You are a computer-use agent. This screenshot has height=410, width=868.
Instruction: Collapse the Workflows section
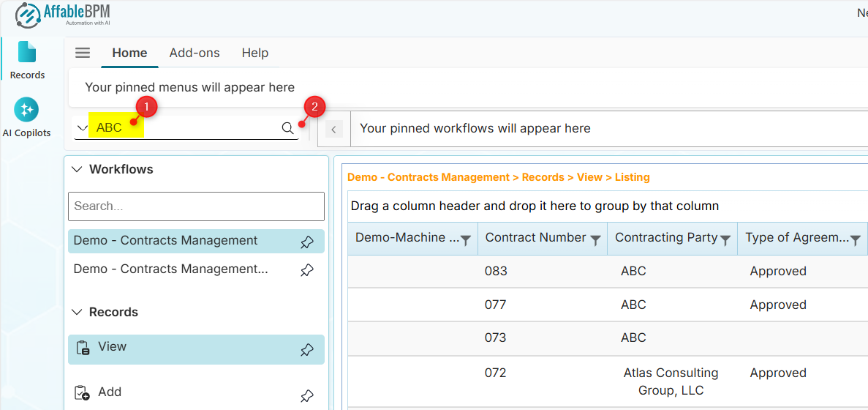coord(77,169)
